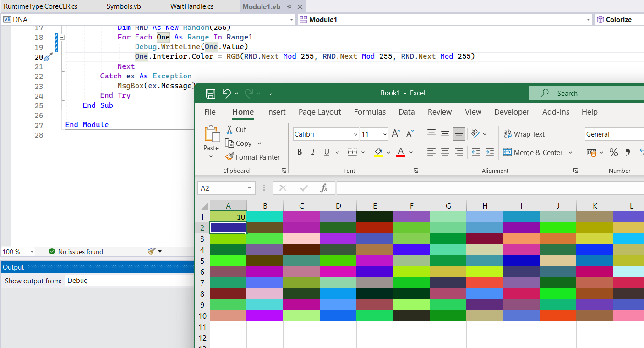Screen dimensions: 644x348
Task: Click the Colorize button
Action: click(619, 19)
